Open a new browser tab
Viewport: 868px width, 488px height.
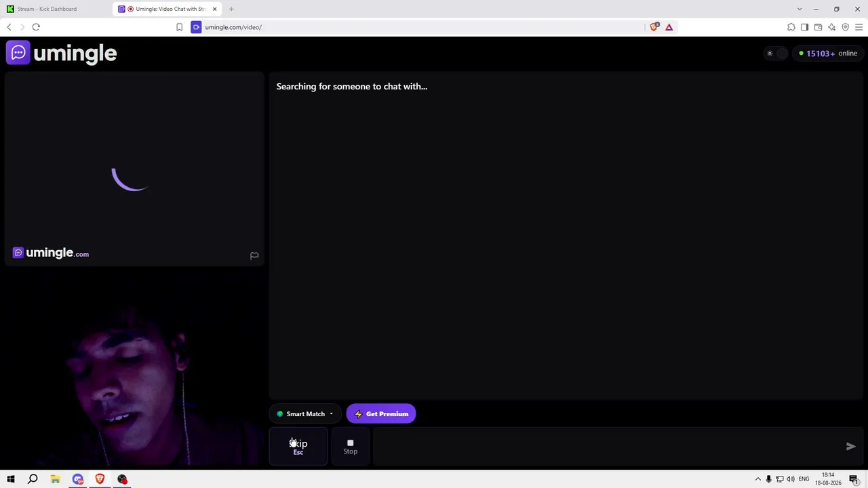point(231,9)
